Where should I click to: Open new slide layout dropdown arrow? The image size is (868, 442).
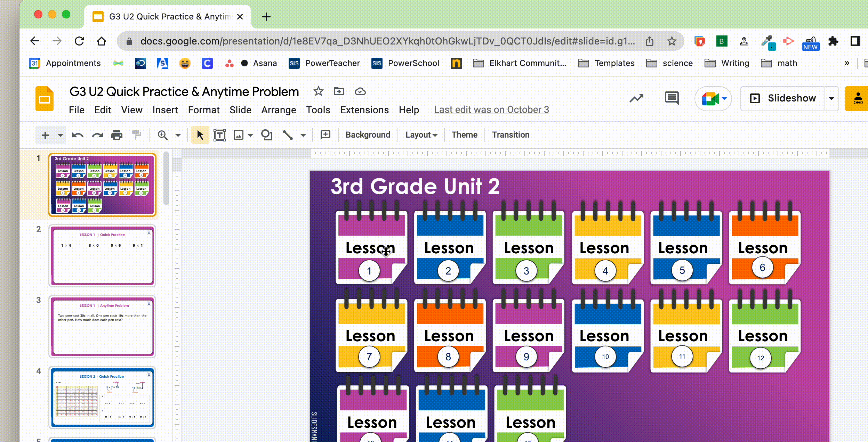pos(61,135)
